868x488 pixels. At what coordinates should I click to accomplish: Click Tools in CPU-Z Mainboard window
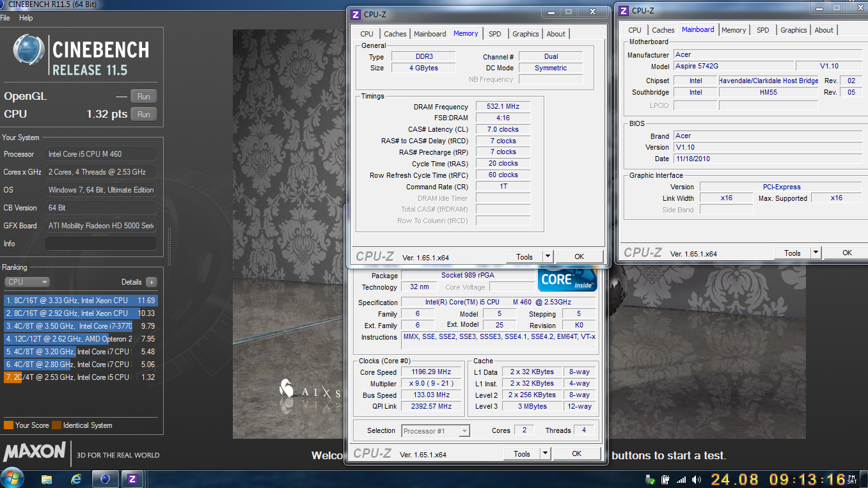pos(793,253)
